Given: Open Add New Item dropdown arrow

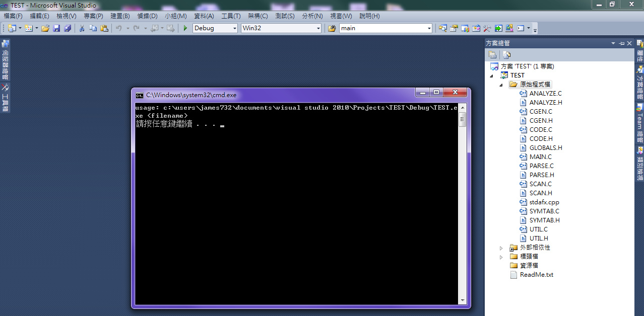Looking at the screenshot, I should pos(37,28).
